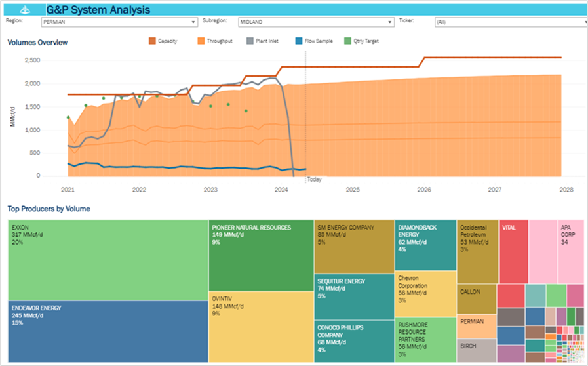Click the Flow Sample legend label
The width and height of the screenshot is (588, 366).
pos(319,41)
